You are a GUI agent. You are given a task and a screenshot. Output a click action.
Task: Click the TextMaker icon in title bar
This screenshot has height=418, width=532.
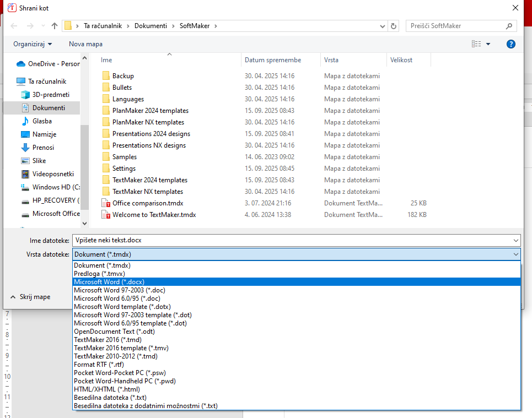click(12, 8)
